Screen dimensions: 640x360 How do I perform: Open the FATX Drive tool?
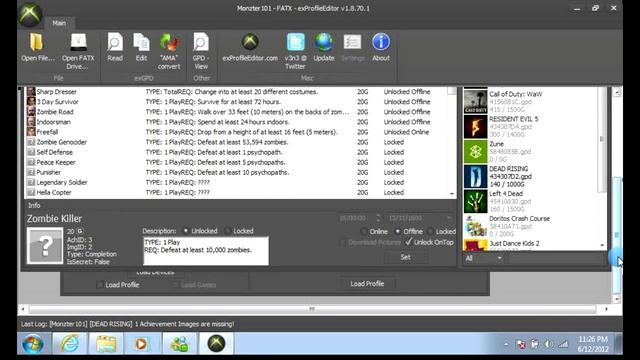point(78,42)
